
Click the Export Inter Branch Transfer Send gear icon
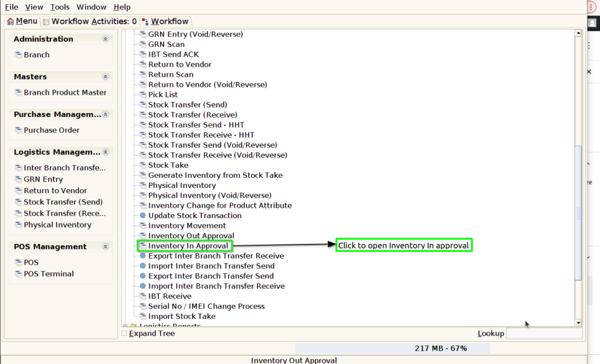(x=143, y=276)
